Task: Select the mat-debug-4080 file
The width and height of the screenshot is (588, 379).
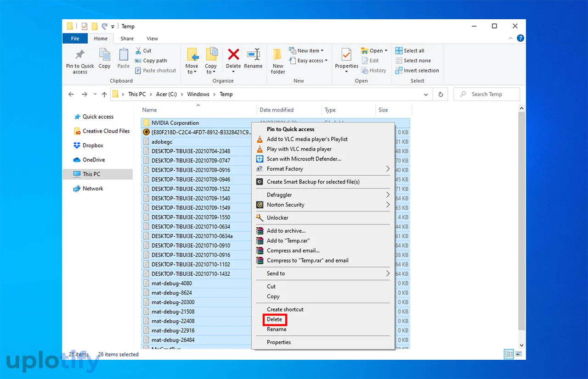Action: pos(172,283)
